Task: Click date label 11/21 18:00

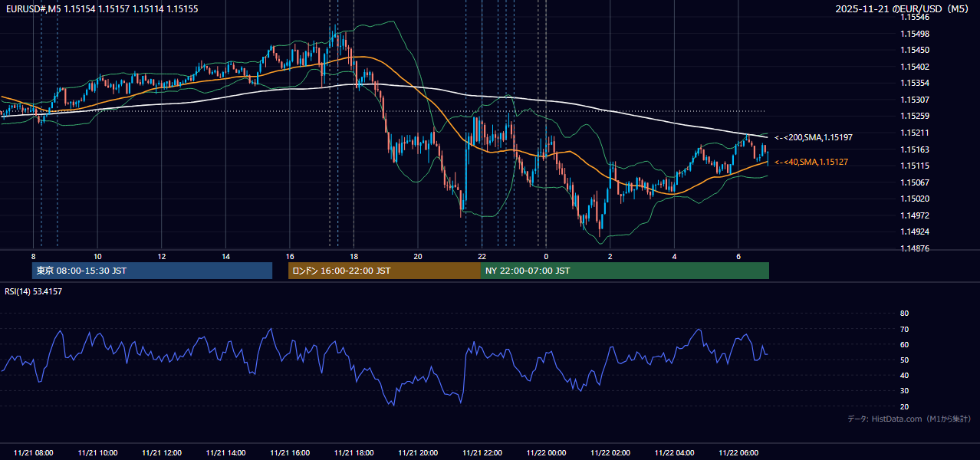Action: point(354,453)
